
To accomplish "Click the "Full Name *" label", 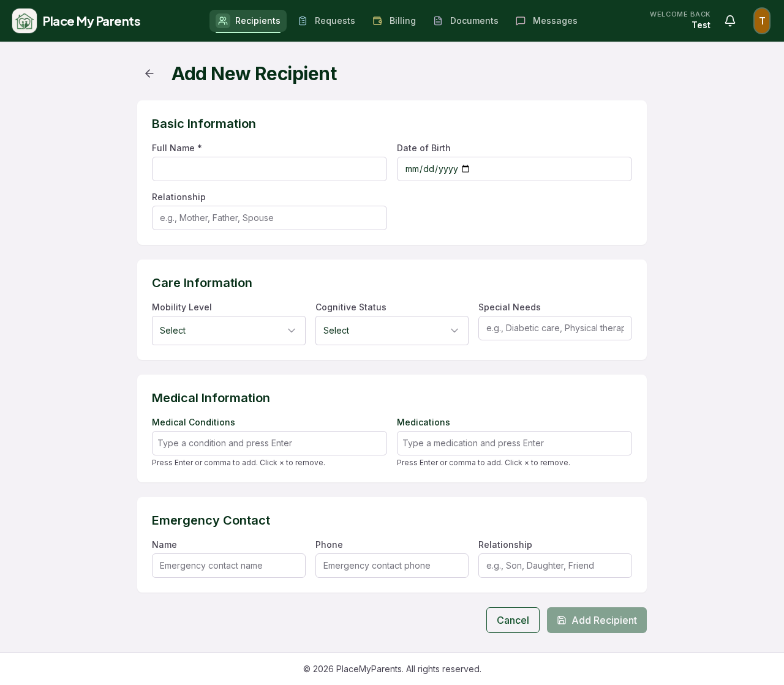I will (x=177, y=148).
